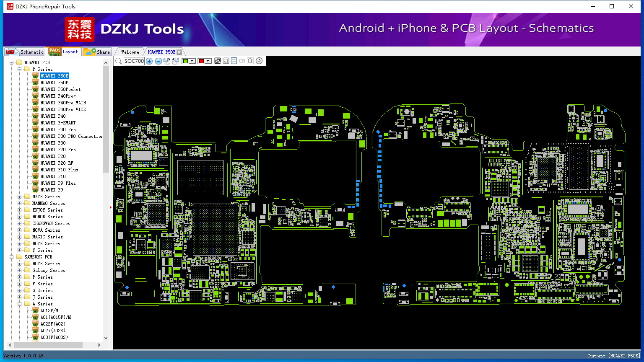Collapse the SAMSUNG PCB tree node
Viewport: 644px width, 362px height.
(12, 257)
